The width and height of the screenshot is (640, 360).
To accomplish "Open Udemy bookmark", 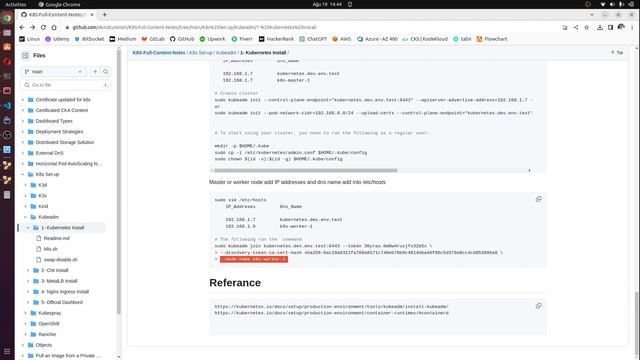I will pyautogui.click(x=57, y=39).
